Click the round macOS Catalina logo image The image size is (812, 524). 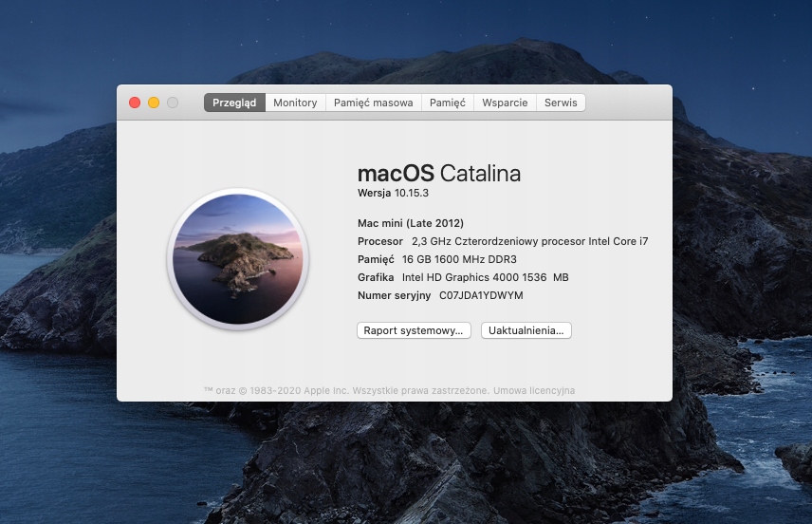(238, 259)
